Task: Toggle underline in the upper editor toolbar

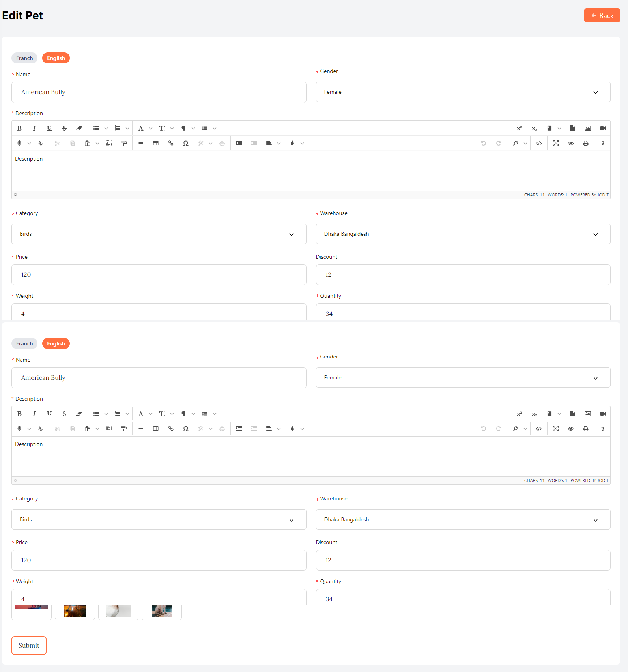Action: [x=49, y=128]
